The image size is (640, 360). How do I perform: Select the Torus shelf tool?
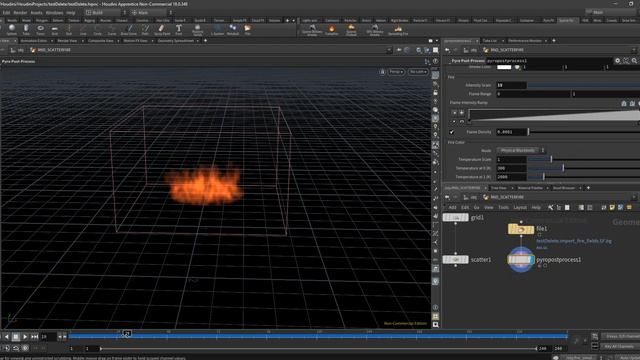40,29
